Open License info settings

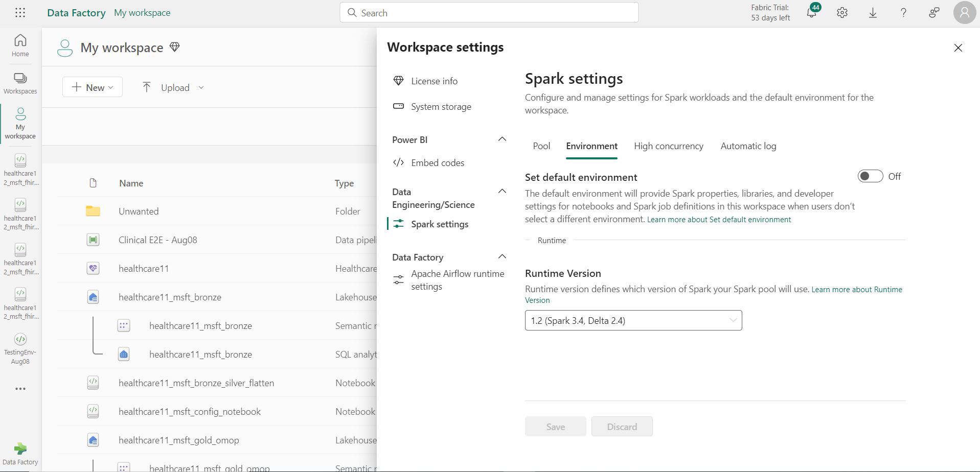[434, 81]
